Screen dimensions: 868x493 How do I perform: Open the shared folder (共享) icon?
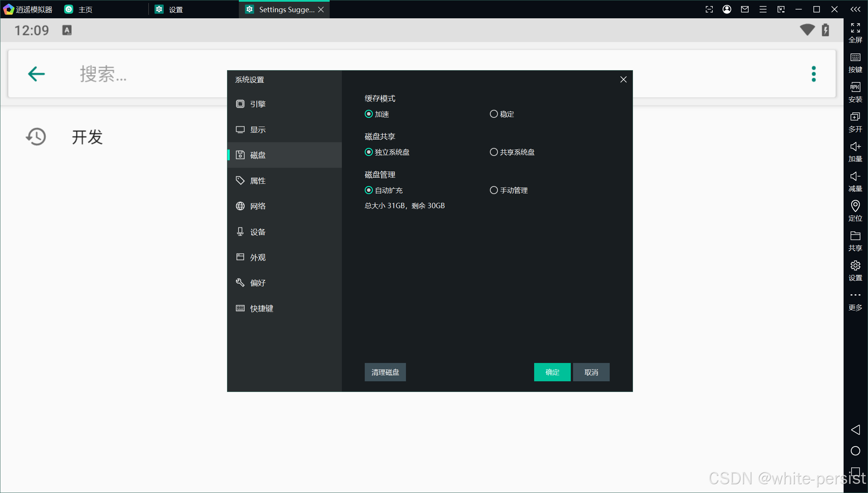[855, 241]
